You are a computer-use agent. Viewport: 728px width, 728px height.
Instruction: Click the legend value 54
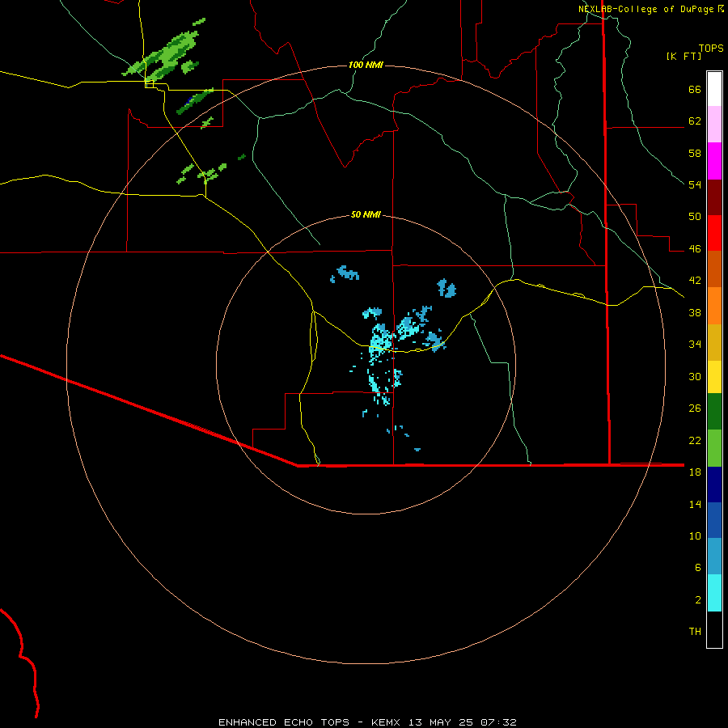point(695,184)
